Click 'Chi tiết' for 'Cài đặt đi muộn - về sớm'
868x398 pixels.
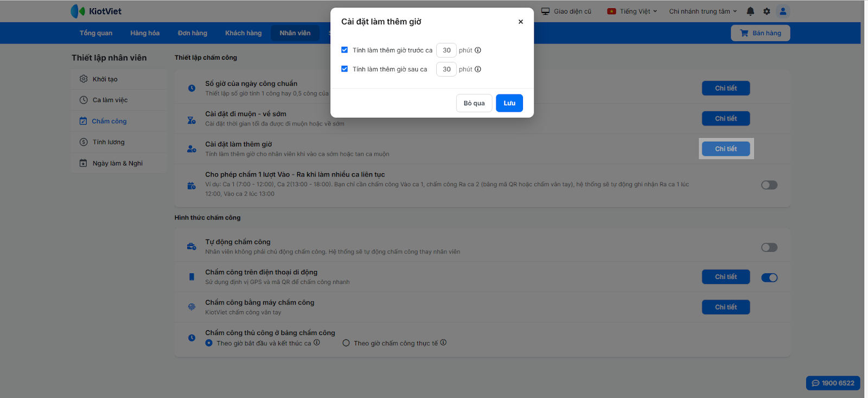[726, 119]
